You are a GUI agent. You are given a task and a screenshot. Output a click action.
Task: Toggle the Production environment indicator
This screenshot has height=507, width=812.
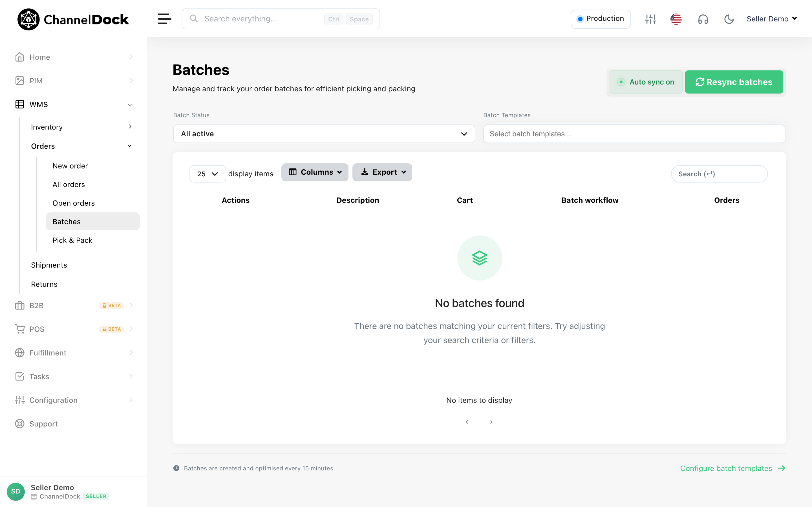tap(600, 19)
